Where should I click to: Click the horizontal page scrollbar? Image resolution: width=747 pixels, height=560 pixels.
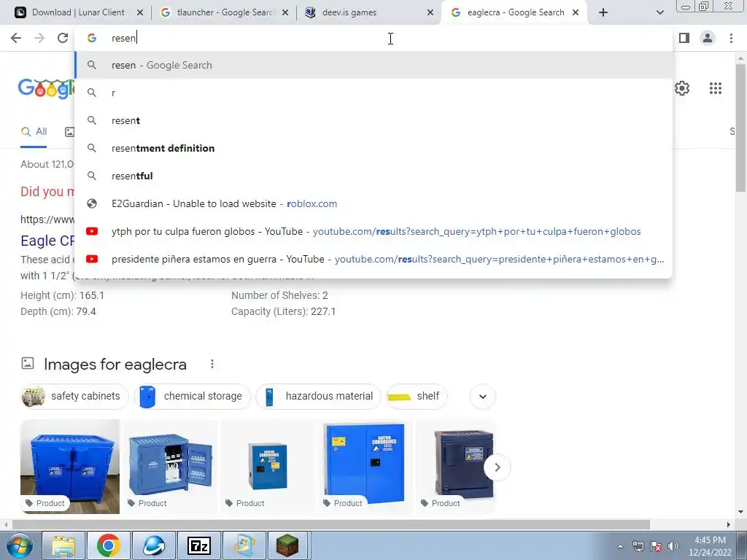pyautogui.click(x=331, y=524)
